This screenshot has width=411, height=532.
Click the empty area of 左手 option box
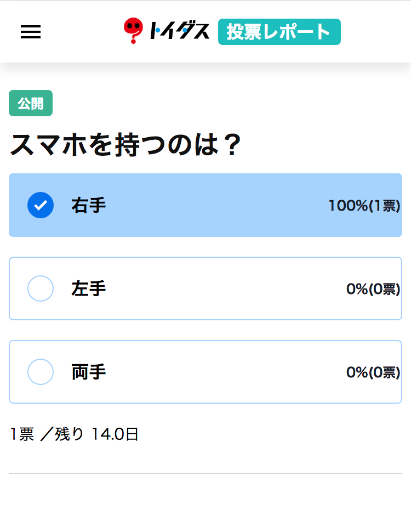pyautogui.click(x=224, y=288)
